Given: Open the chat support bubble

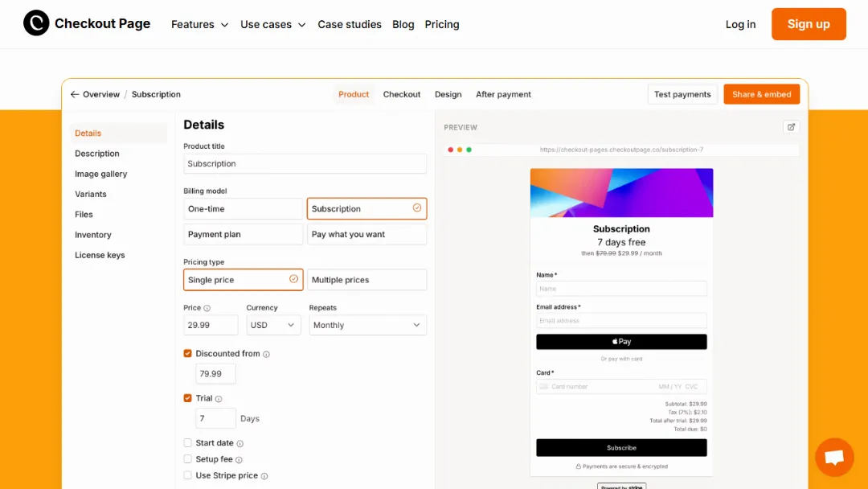Looking at the screenshot, I should [x=834, y=457].
